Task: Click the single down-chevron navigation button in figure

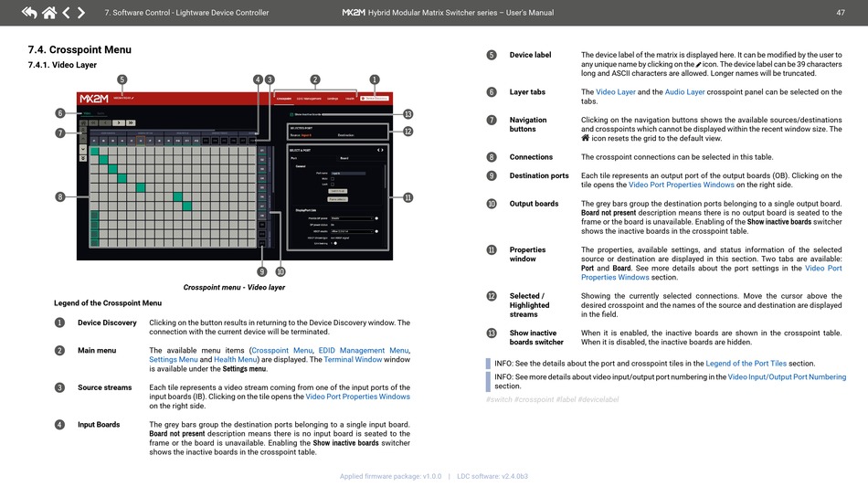Action: tap(83, 149)
